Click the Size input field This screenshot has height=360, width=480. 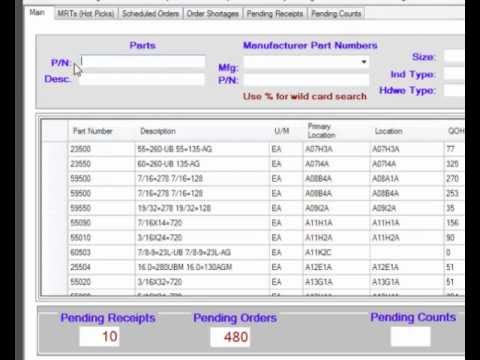(x=455, y=56)
